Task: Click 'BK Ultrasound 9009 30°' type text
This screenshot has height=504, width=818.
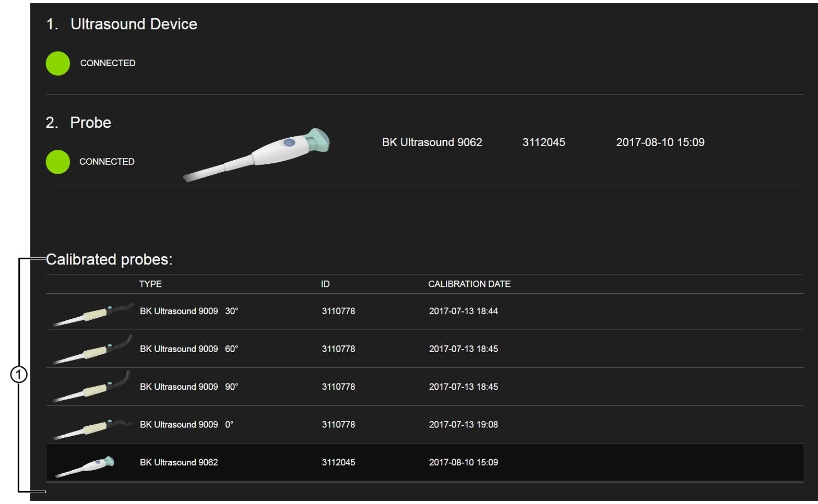Action: pyautogui.click(x=189, y=311)
